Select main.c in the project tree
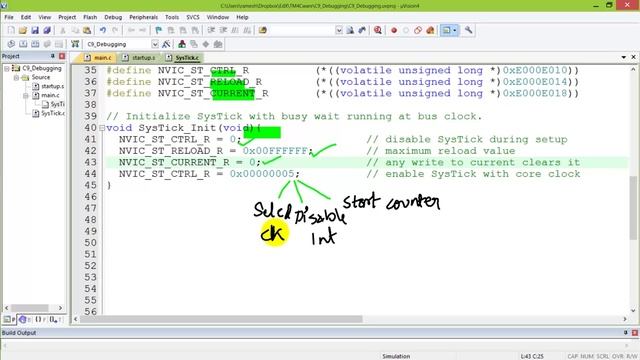Screen dimensions: 640x360 [50, 95]
